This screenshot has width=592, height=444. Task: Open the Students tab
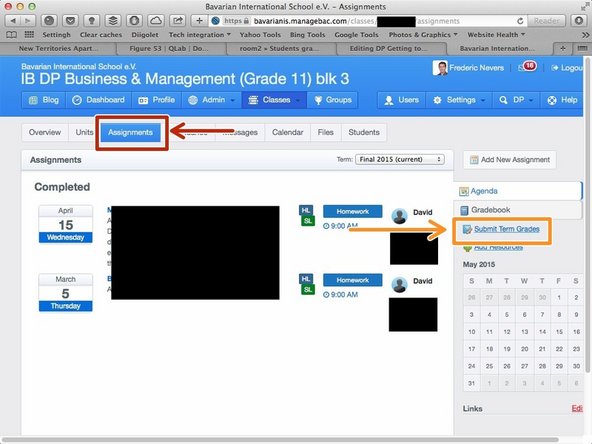[364, 133]
